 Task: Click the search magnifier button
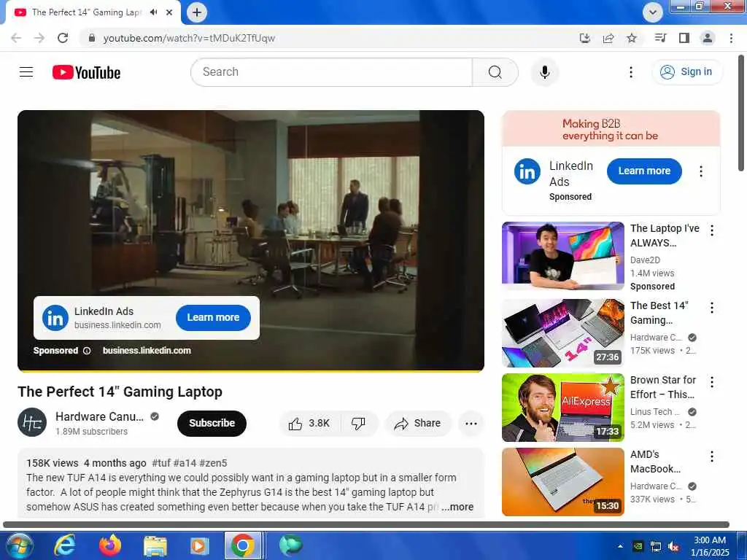pos(495,72)
